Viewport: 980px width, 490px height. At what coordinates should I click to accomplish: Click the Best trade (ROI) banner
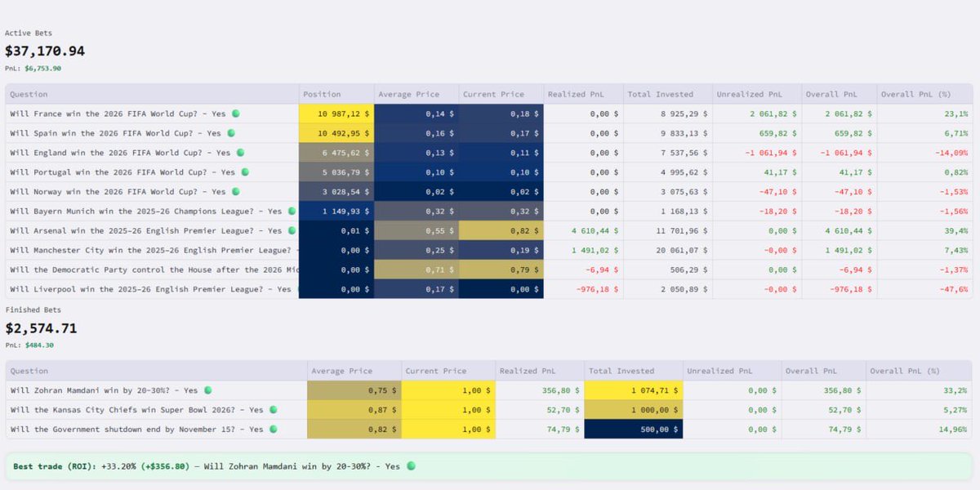pyautogui.click(x=489, y=466)
